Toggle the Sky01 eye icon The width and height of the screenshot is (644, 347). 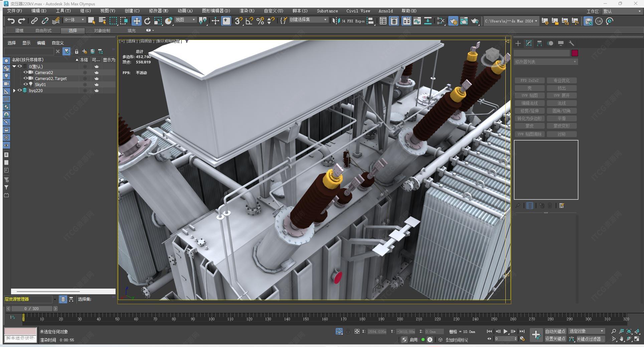[x=25, y=84]
